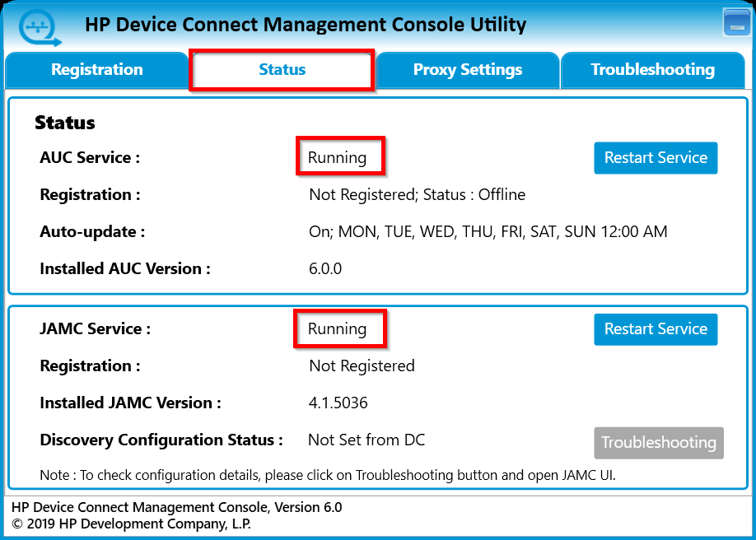Restart the AUC Service
The image size is (756, 540).
point(656,157)
